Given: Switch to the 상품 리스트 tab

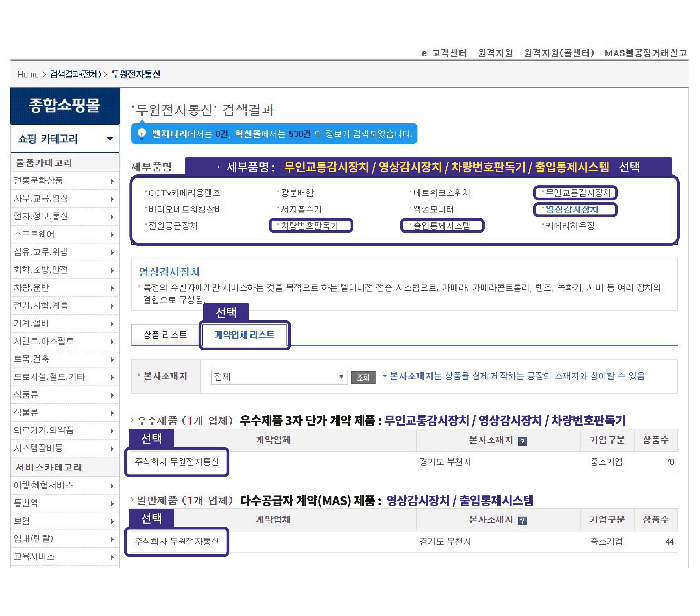Looking at the screenshot, I should point(165,335).
